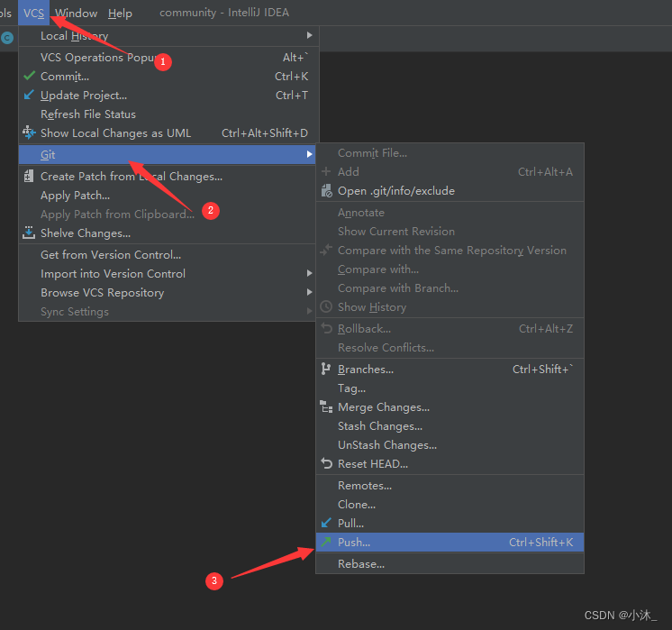This screenshot has width=672, height=630.
Task: Click the green checkmark Commit icon
Action: (29, 76)
